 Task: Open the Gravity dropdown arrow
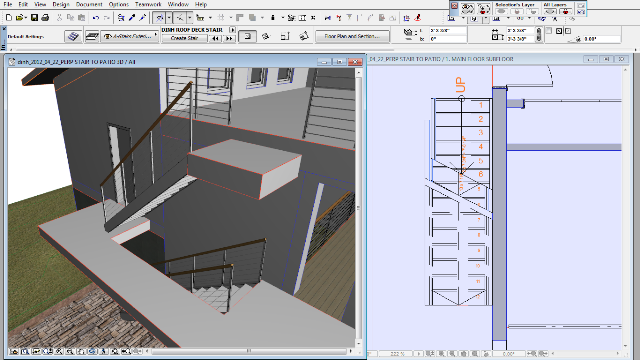pyautogui.click(x=282, y=18)
